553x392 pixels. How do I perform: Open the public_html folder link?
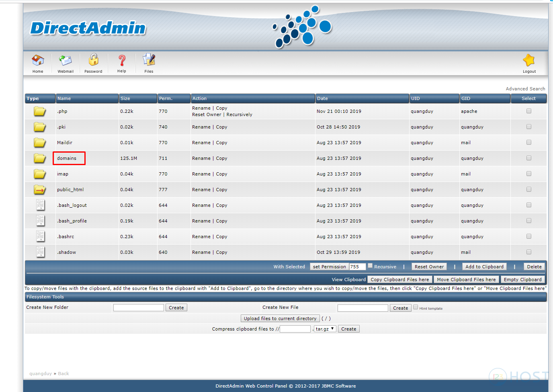[70, 190]
